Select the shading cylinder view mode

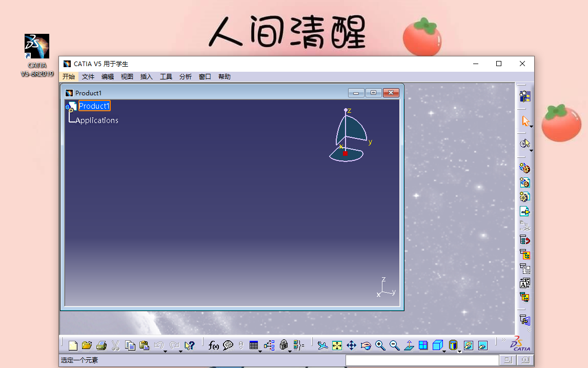click(453, 345)
